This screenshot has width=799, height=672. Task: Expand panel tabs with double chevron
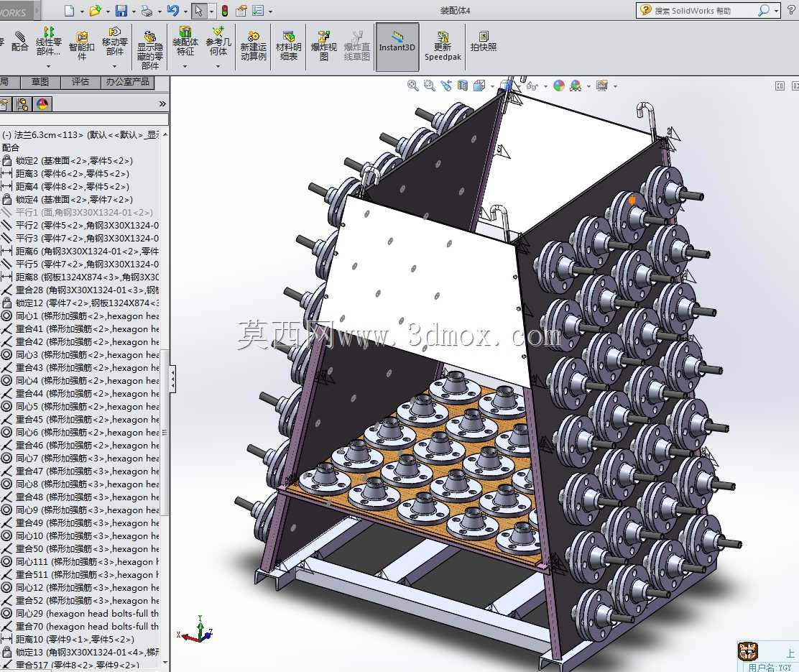(162, 104)
